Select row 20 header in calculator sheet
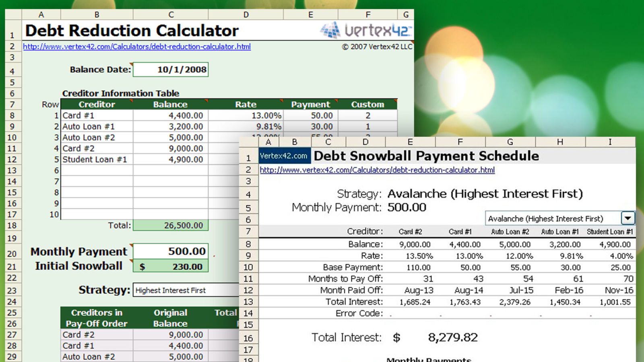This screenshot has width=644, height=362. point(12,254)
